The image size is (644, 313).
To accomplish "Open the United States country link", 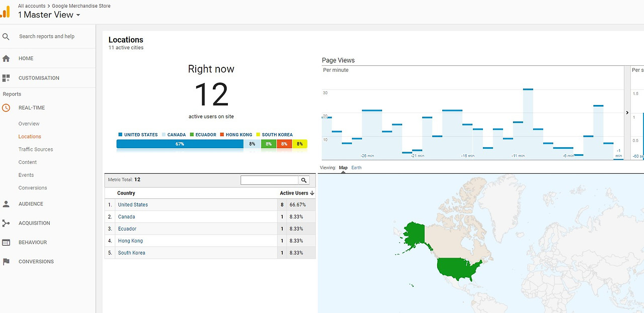I will point(133,205).
